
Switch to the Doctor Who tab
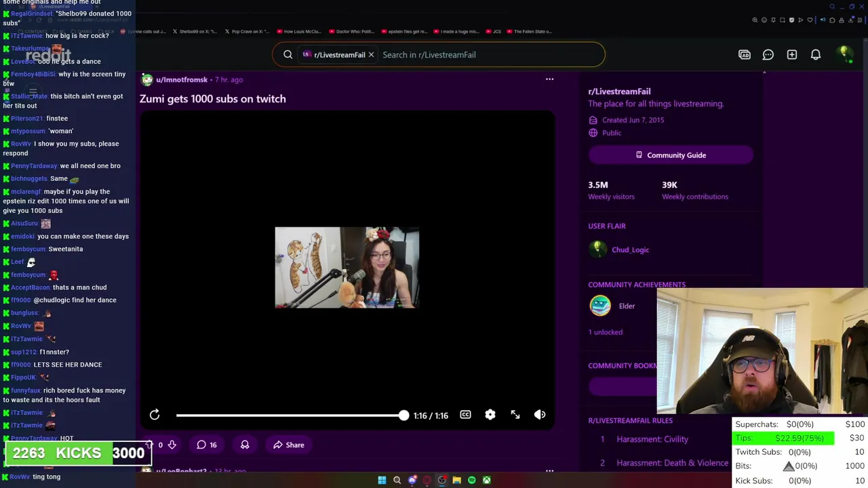pyautogui.click(x=351, y=31)
